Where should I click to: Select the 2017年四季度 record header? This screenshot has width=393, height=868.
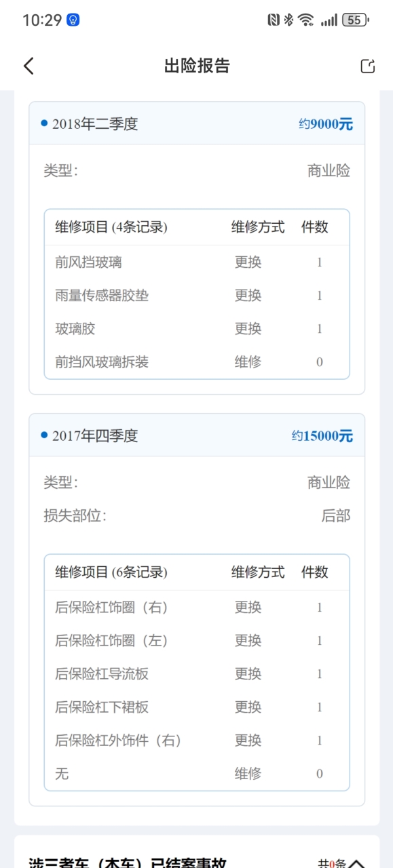(x=197, y=435)
